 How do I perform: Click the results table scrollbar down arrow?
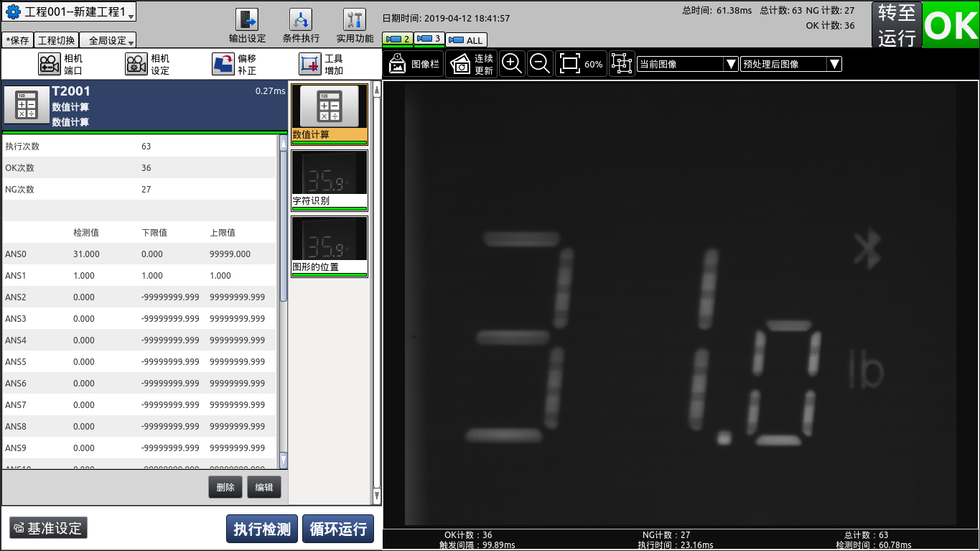(283, 460)
